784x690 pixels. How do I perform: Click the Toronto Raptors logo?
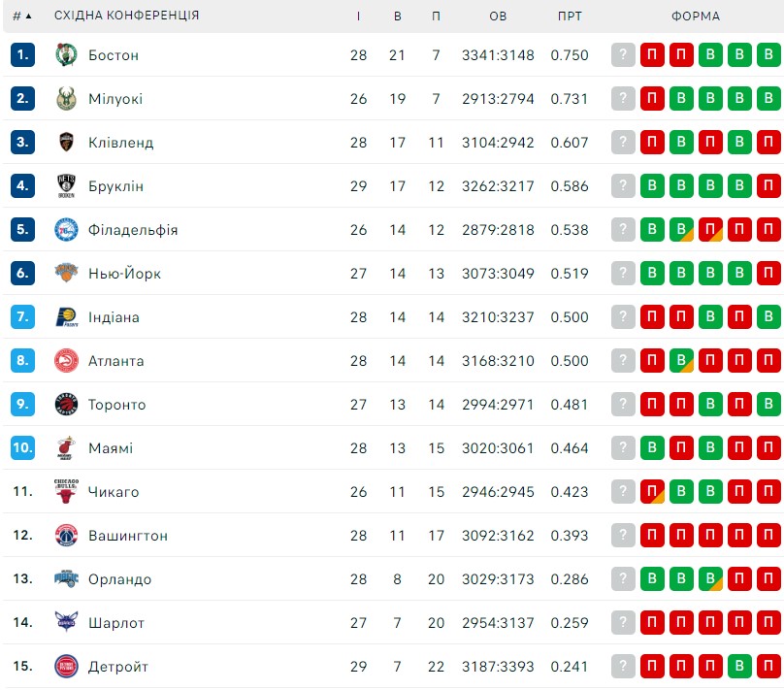(66, 404)
